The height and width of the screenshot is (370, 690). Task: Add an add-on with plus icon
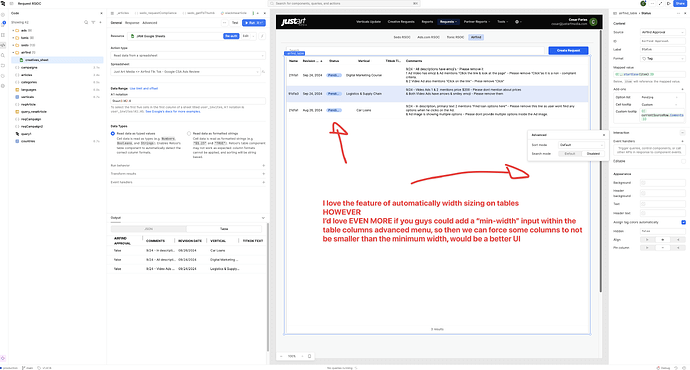point(683,89)
